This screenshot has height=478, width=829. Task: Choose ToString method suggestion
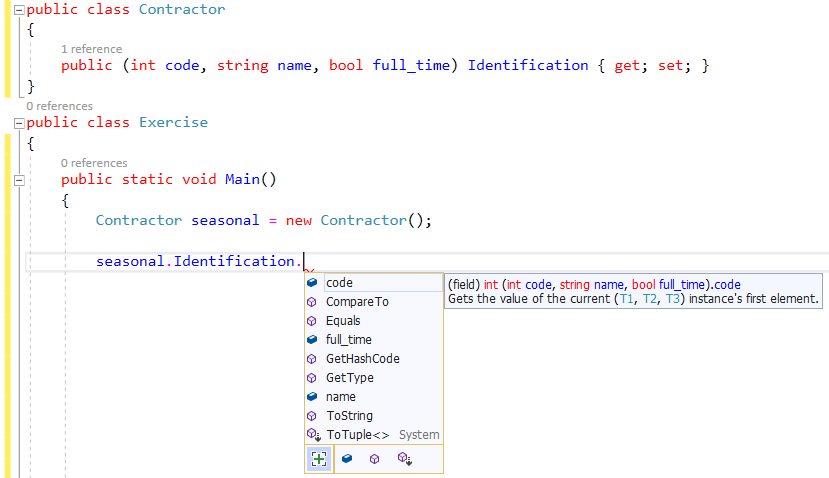[x=349, y=416]
